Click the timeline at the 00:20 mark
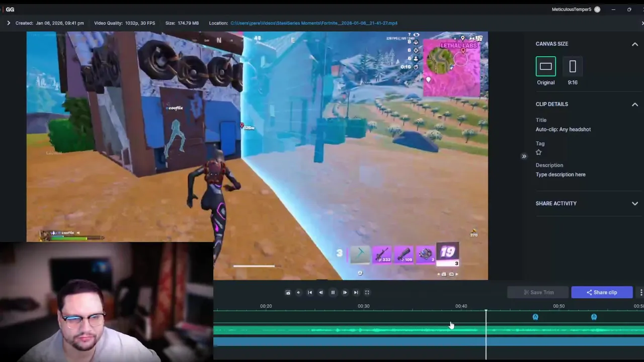644x362 pixels. (266, 306)
